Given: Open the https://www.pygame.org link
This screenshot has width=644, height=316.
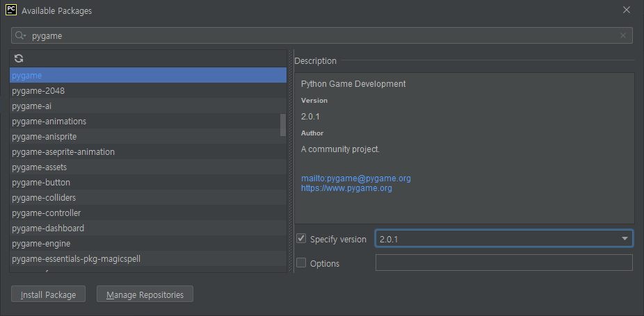Looking at the screenshot, I should click(346, 188).
